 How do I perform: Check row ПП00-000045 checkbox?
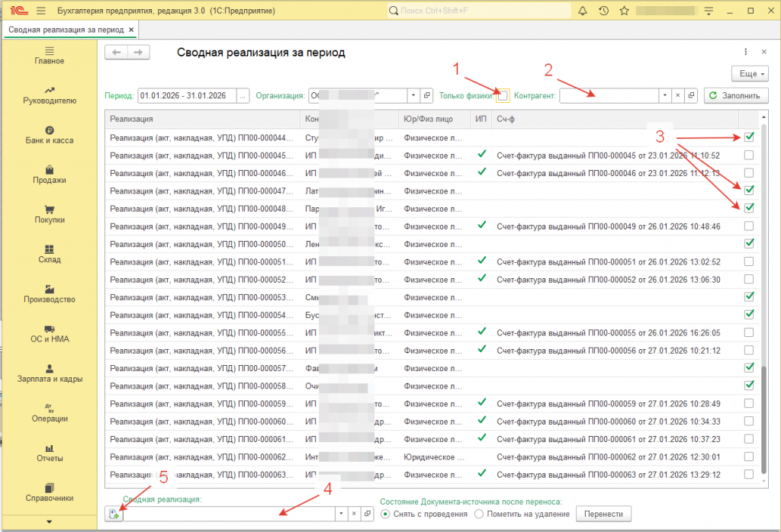click(x=749, y=155)
